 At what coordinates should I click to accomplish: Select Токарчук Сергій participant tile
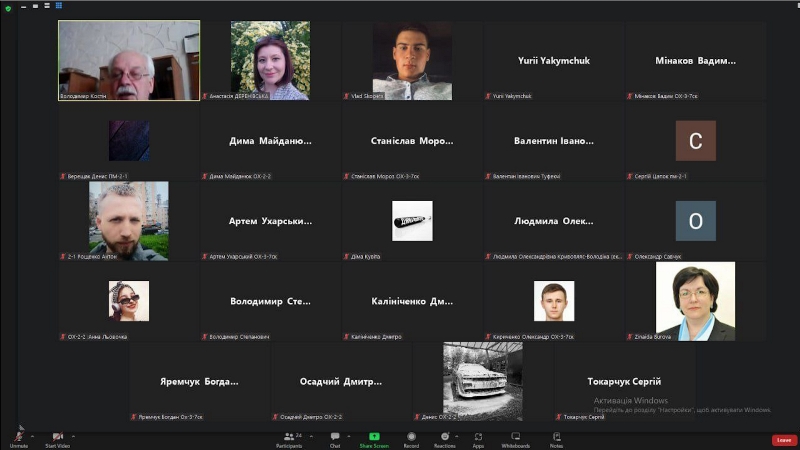click(x=624, y=381)
